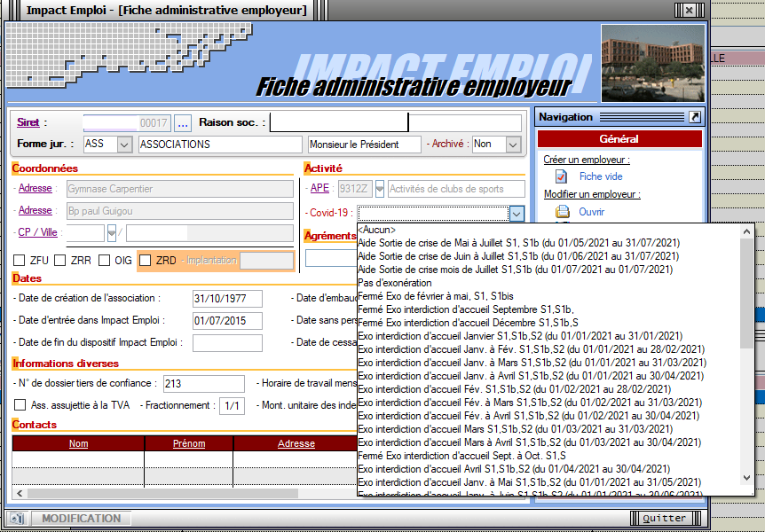765x532 pixels.
Task: Select Exo interdiction d'accueil Fév. à Mars
Action: pyautogui.click(x=530, y=403)
